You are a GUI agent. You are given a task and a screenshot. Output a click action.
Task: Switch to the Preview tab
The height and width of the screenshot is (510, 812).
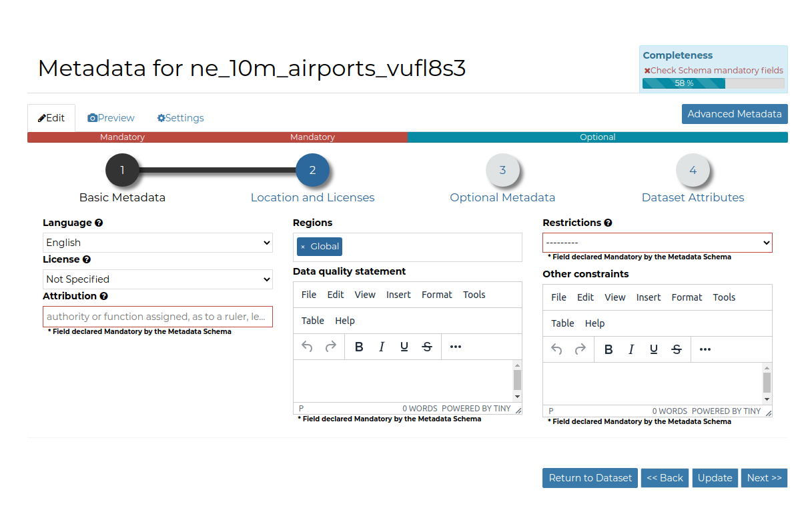click(x=111, y=117)
